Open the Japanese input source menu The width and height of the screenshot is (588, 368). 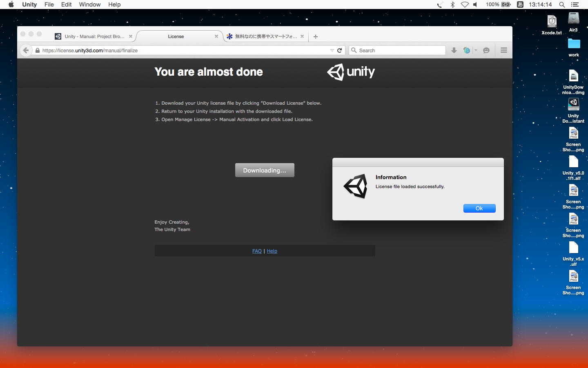(520, 4)
